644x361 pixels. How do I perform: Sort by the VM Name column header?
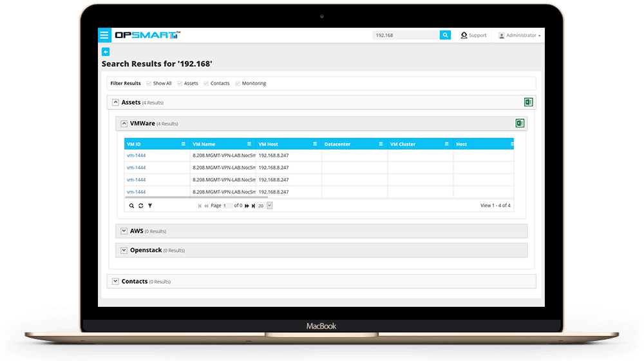[x=204, y=144]
